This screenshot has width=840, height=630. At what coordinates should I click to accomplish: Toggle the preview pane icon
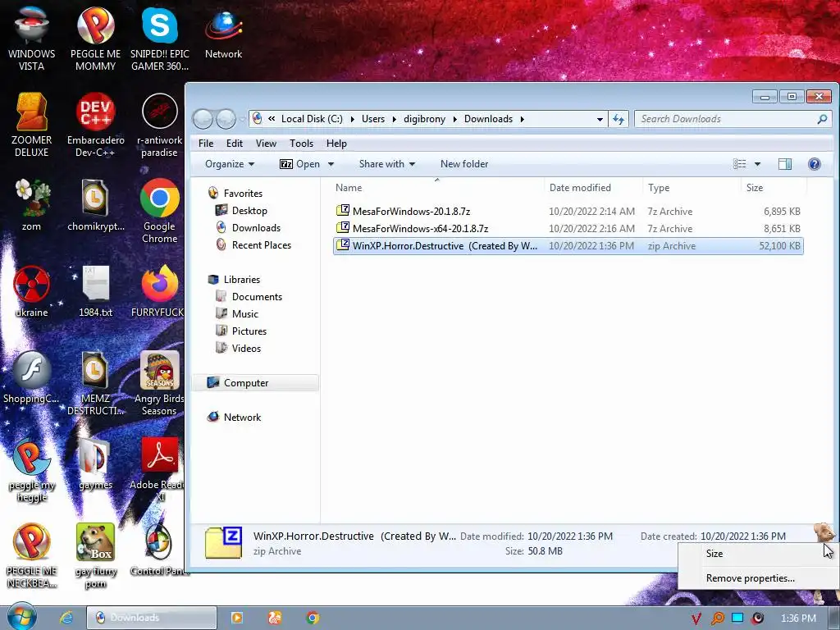(x=785, y=164)
